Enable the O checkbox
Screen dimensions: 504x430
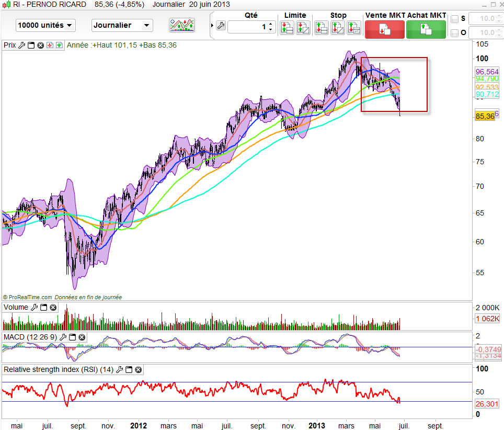click(x=455, y=33)
